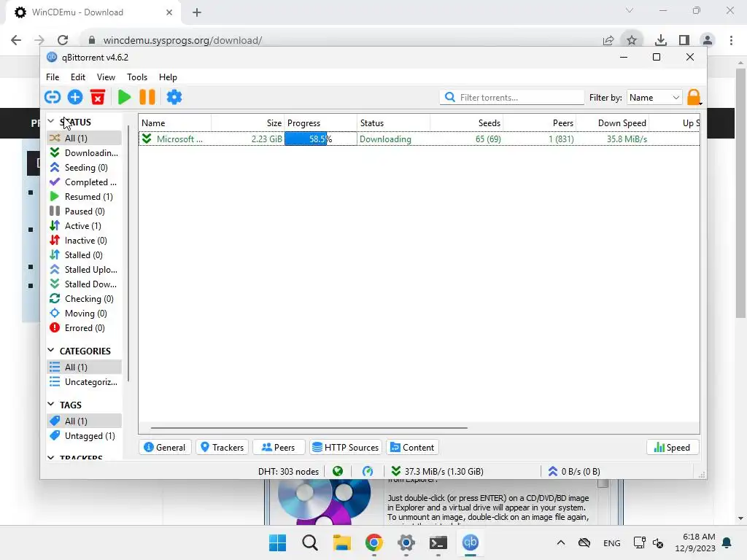Click the orange Pause icon

[147, 97]
